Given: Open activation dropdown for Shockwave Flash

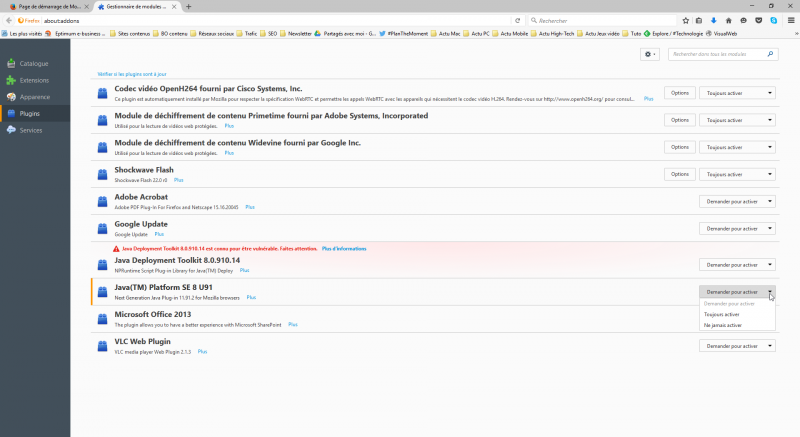Looking at the screenshot, I should [x=737, y=174].
